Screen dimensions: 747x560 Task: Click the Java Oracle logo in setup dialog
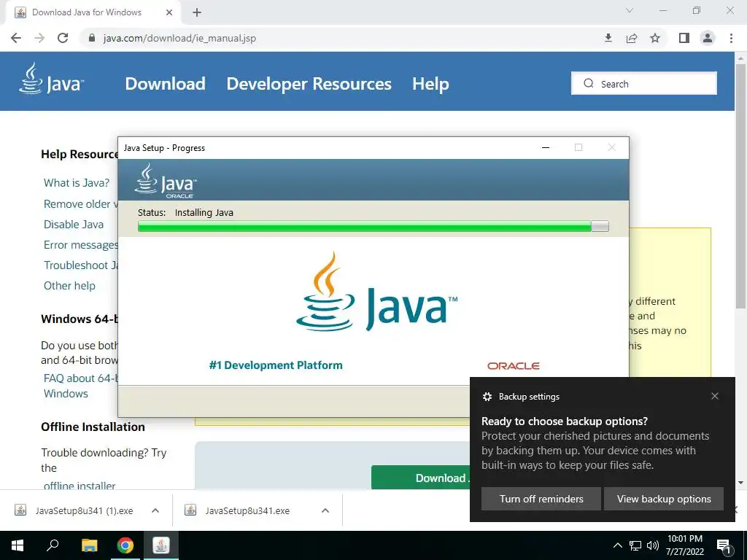click(166, 181)
